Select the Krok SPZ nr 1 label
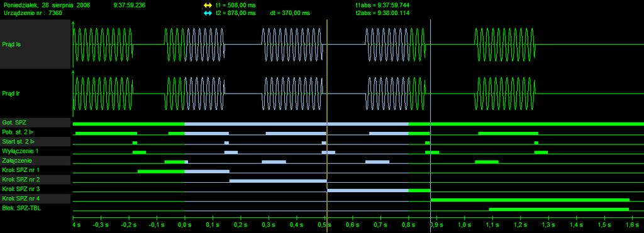644x233 pixels. coord(21,170)
